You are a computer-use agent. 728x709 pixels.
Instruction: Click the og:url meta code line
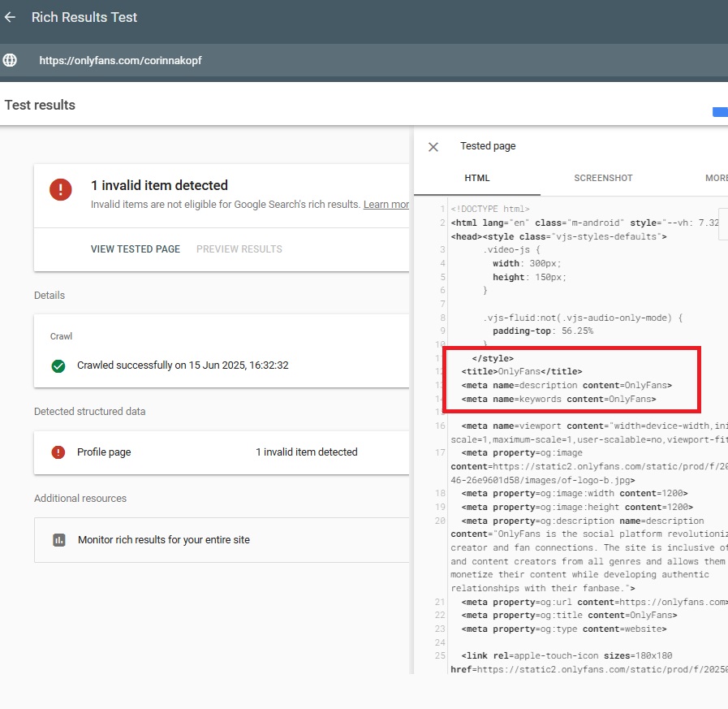coord(594,602)
